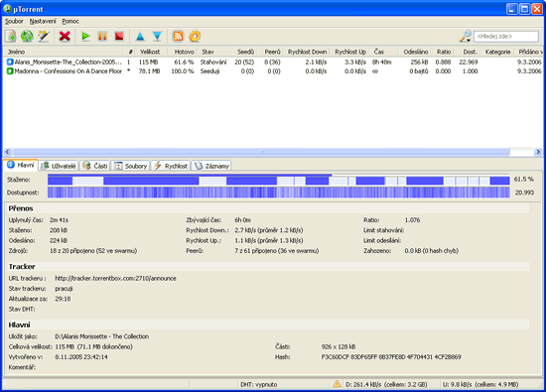Switch to the Uživatelé tab
This screenshot has height=392, width=546.
(59, 166)
